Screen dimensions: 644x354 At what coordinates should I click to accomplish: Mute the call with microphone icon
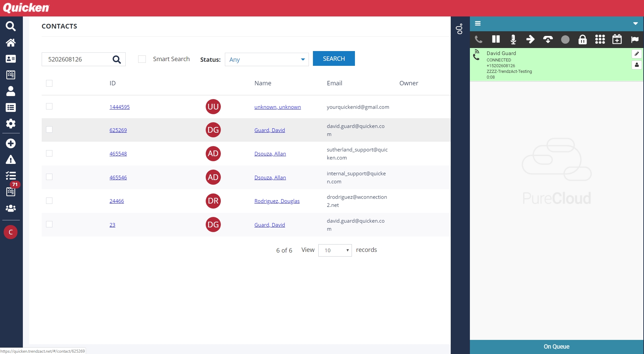[x=513, y=39]
